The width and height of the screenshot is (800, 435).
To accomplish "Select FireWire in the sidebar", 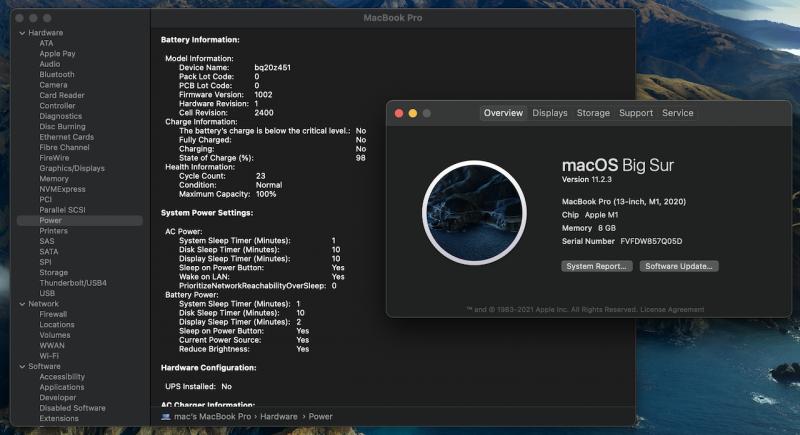I will pyautogui.click(x=54, y=158).
